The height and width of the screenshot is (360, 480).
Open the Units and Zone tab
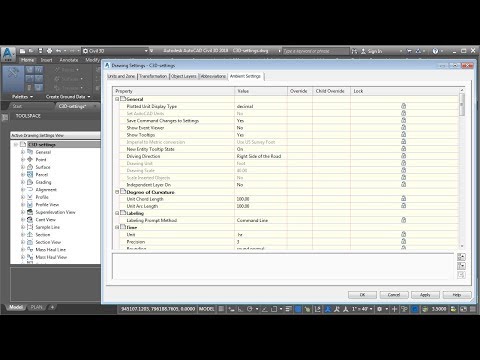coord(121,76)
